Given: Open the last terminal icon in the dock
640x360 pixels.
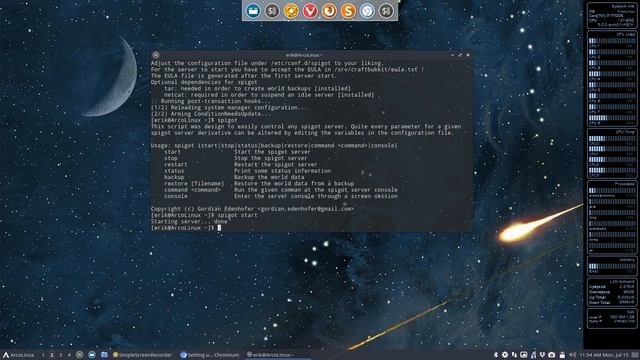Looking at the screenshot, I should [x=386, y=11].
